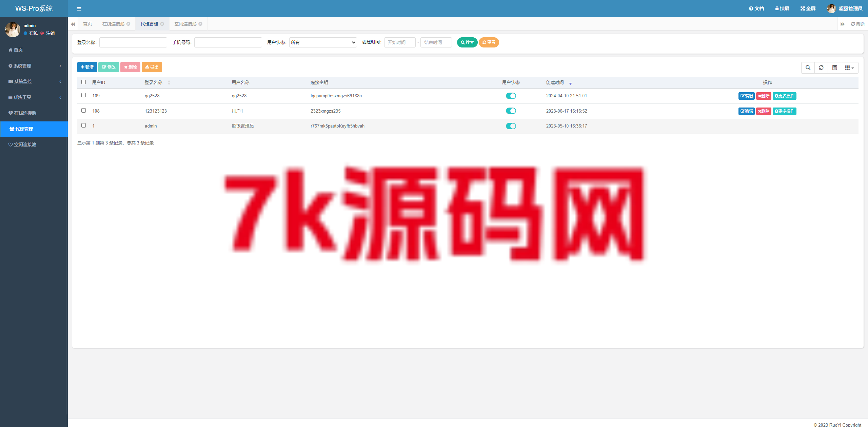Click the 新增 add button
Viewport: 868px width, 427px height.
87,67
